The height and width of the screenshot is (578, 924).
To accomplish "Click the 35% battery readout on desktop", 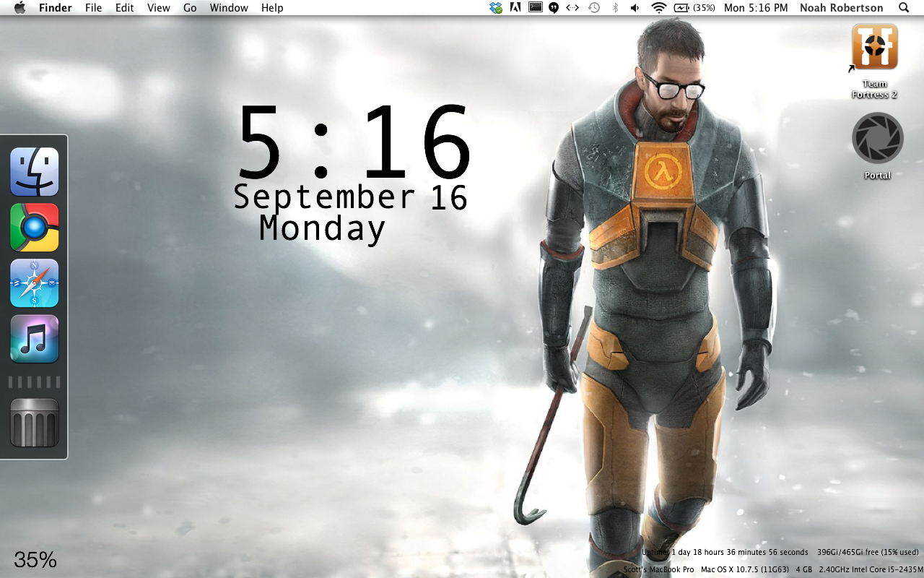I will coord(35,560).
